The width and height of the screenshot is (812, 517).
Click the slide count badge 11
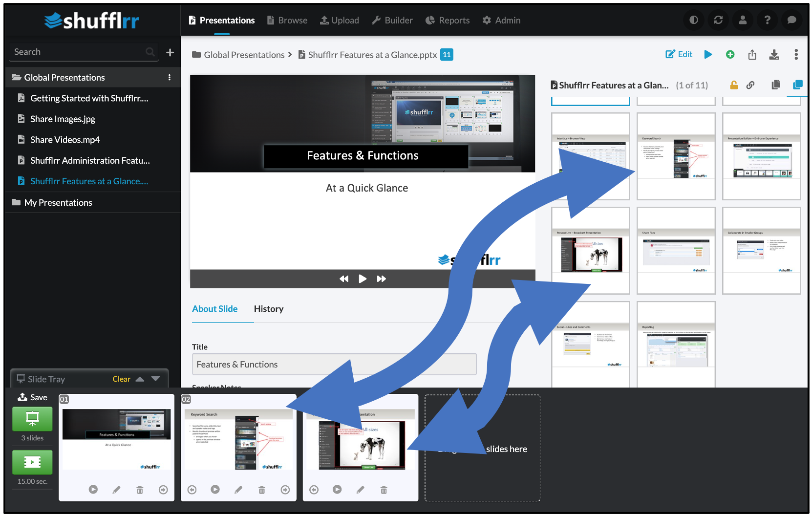[x=447, y=55]
